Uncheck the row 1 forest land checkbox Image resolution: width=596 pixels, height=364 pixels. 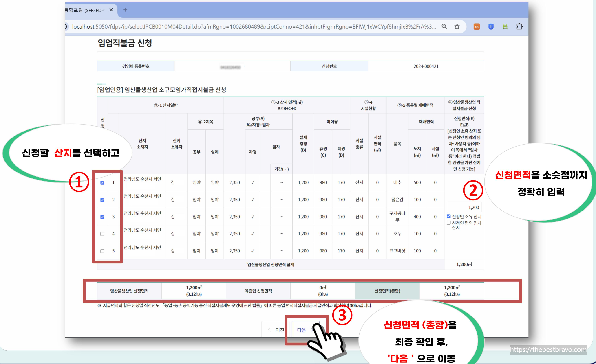coord(102,183)
